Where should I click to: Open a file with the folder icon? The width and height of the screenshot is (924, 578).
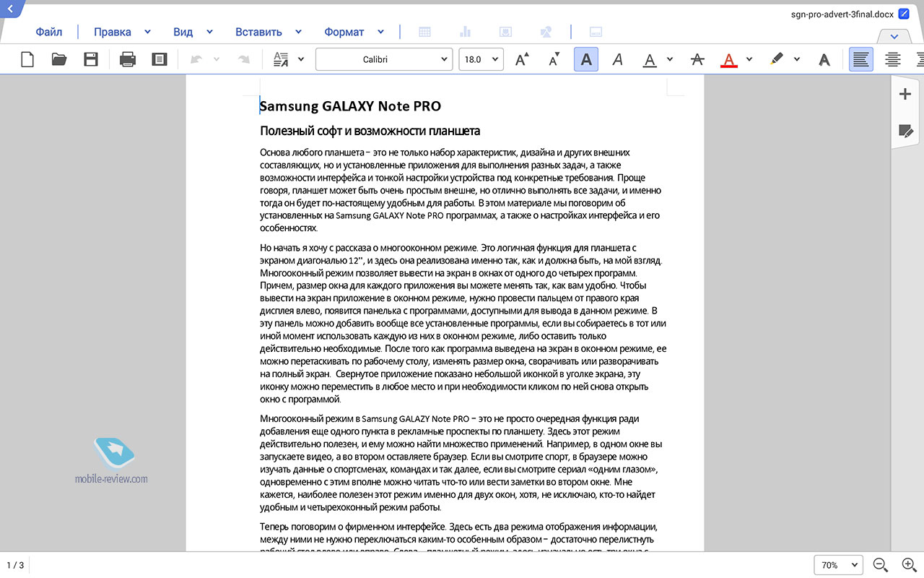click(59, 59)
